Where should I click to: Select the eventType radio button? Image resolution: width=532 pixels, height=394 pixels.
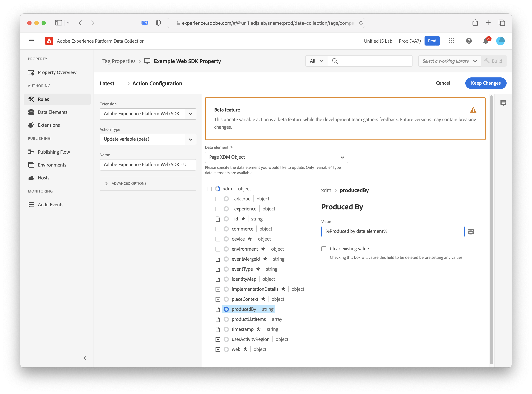coord(226,269)
